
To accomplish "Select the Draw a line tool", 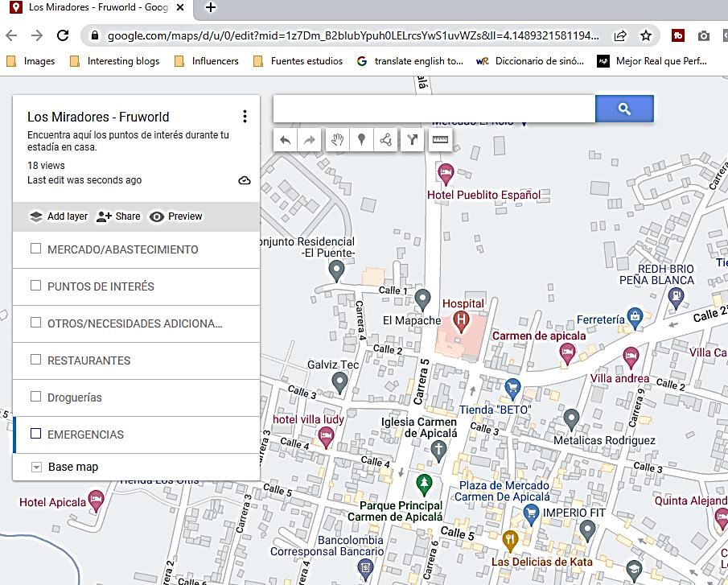I will [x=385, y=140].
